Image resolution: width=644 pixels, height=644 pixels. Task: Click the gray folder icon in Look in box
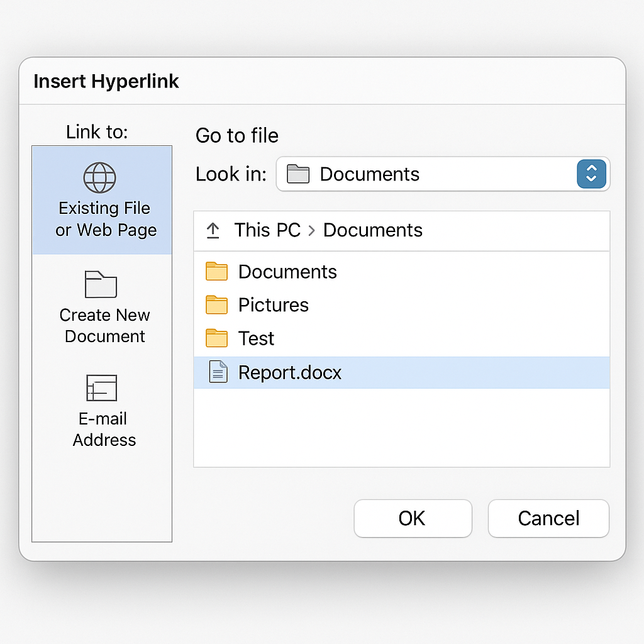[298, 174]
